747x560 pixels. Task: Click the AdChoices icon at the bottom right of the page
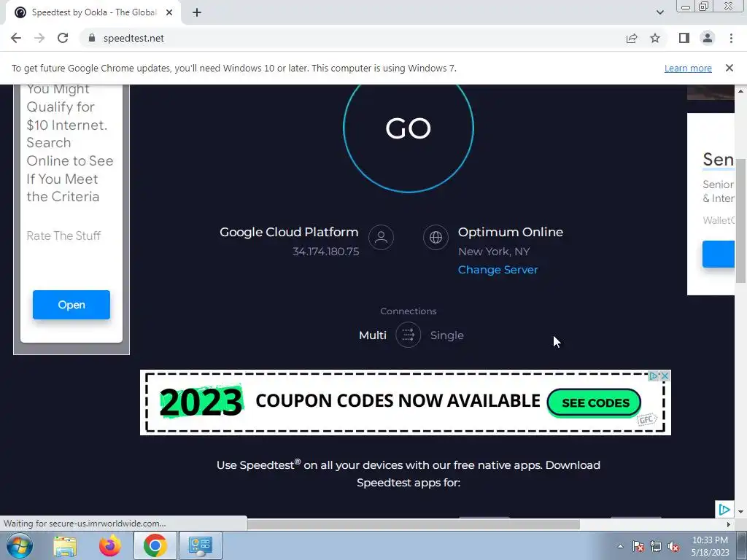(x=724, y=510)
